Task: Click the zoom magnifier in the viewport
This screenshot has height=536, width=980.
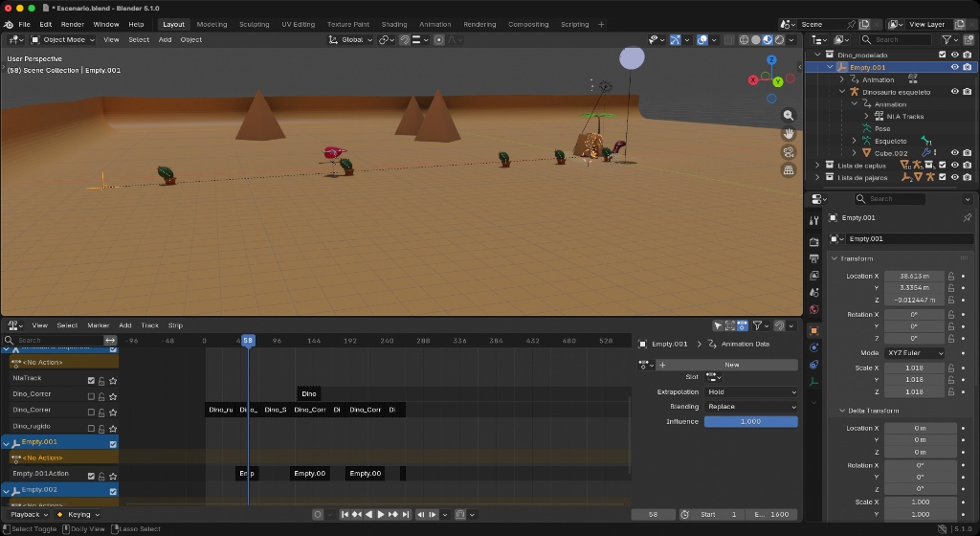Action: tap(789, 115)
